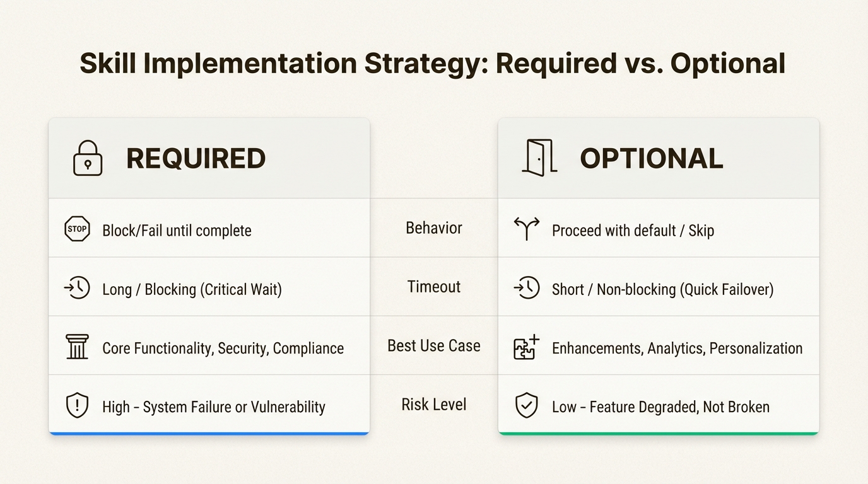Viewport: 868px width, 484px height.
Task: Click the shield checkmark icon for Low risk
Action: coord(527,406)
